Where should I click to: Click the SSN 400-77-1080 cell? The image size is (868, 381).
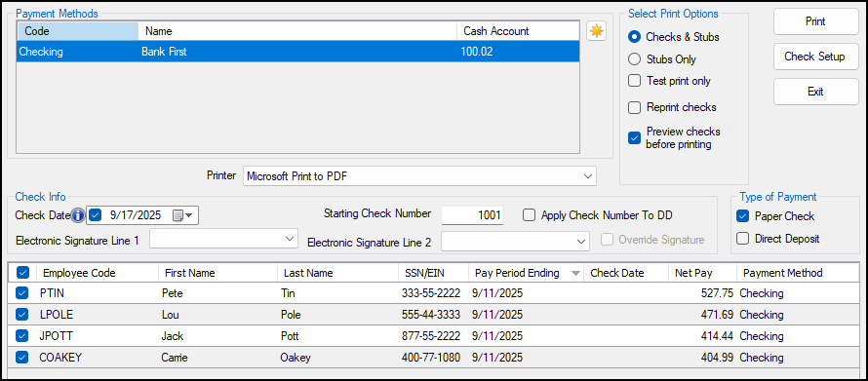[431, 358]
